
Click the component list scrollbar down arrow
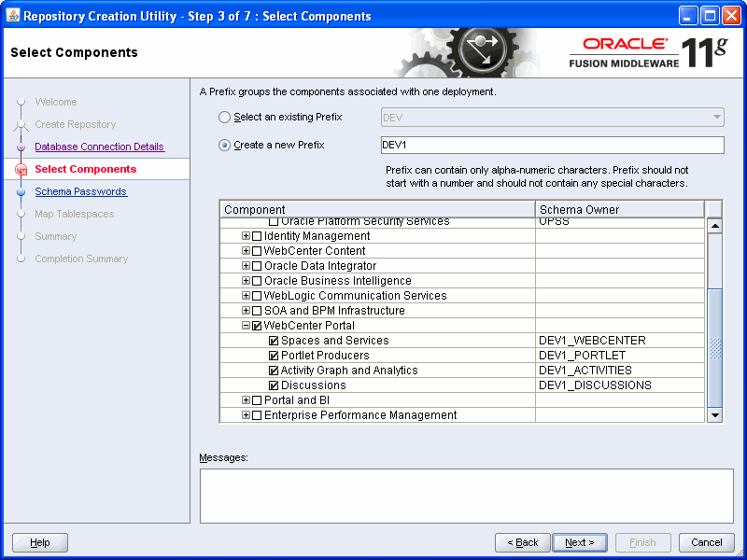click(713, 414)
